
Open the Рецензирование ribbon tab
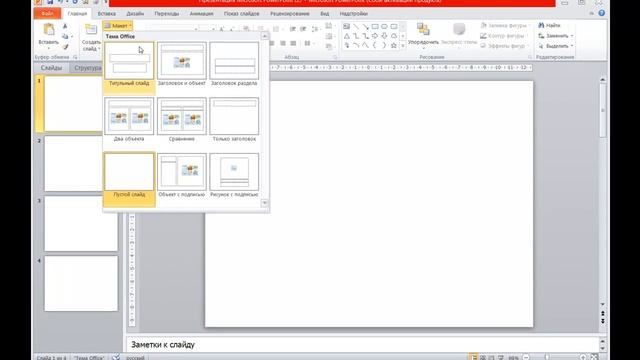click(290, 13)
